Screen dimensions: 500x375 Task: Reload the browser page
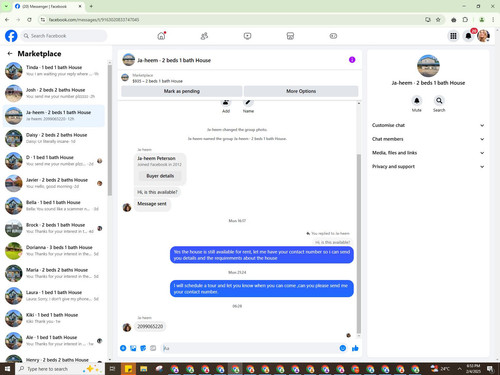click(x=29, y=20)
